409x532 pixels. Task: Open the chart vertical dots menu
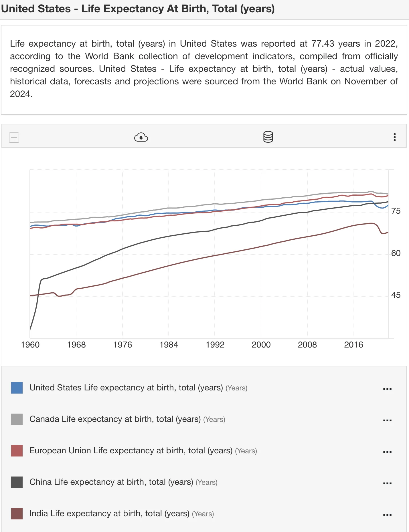(394, 137)
